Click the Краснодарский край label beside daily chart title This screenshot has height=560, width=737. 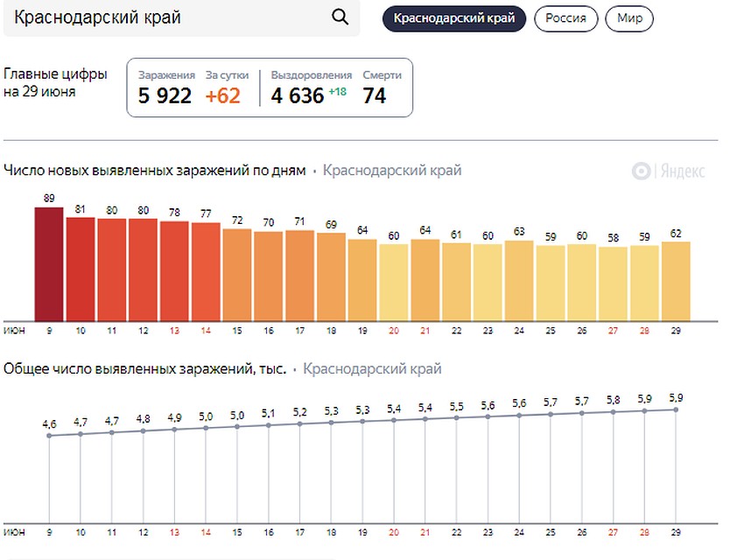tap(392, 170)
